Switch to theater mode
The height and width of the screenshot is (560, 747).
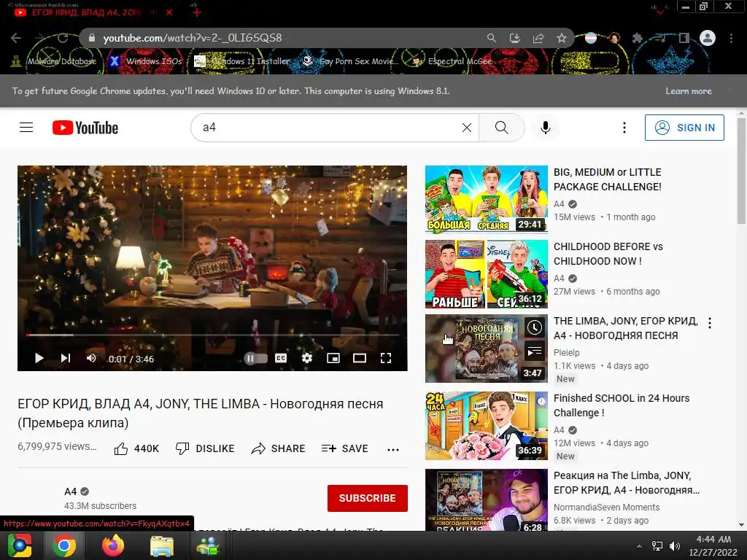tap(360, 358)
